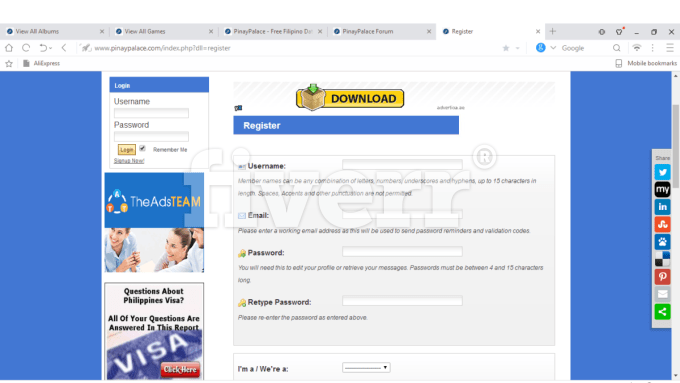The height and width of the screenshot is (383, 680).
Task: Click the register Password input field
Action: (x=402, y=252)
